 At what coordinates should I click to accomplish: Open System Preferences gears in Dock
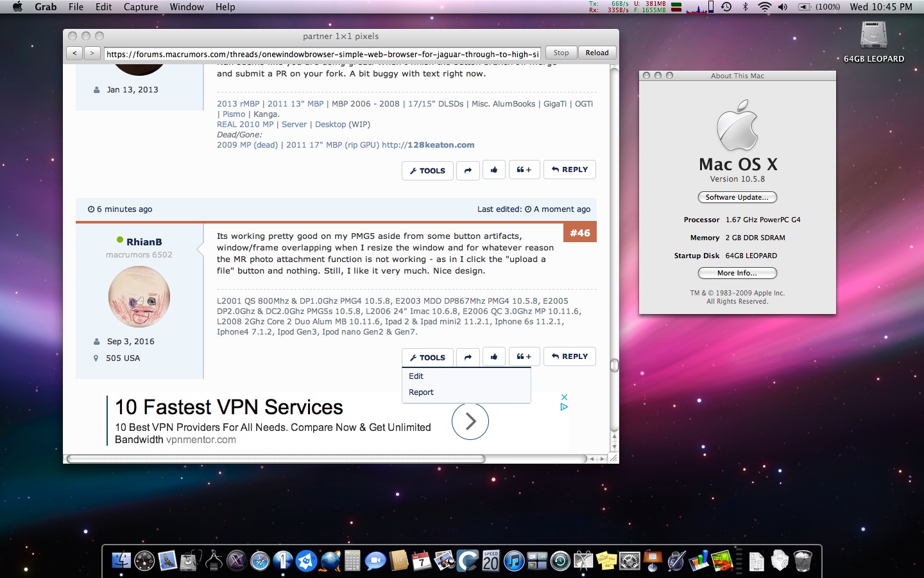629,561
